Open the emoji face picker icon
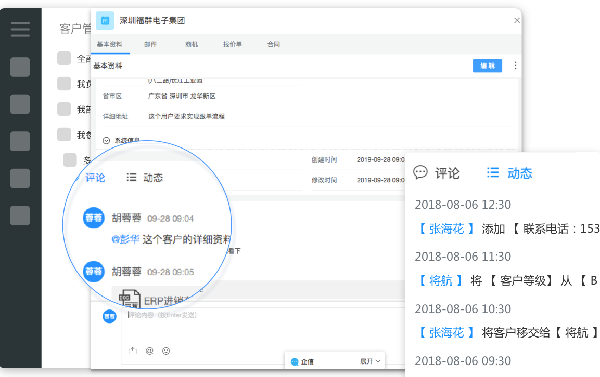 point(166,351)
